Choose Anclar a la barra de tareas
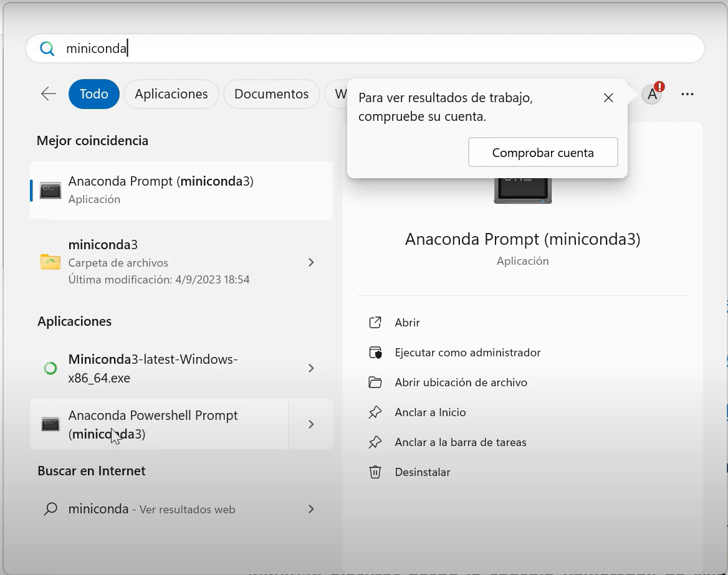 coord(461,442)
